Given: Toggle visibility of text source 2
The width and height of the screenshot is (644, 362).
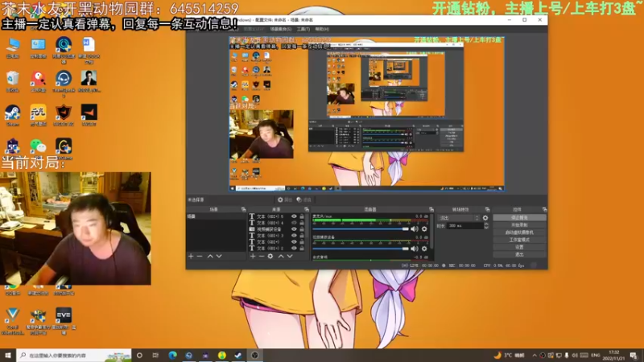Looking at the screenshot, I should point(294,249).
